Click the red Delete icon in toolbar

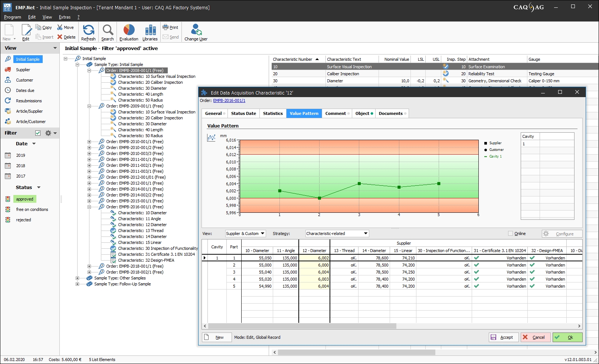tap(60, 37)
